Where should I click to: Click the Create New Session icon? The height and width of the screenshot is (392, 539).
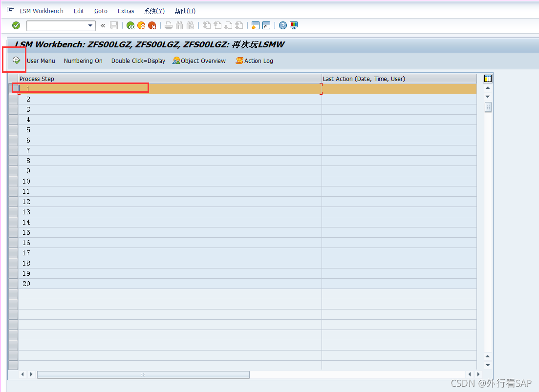coord(256,25)
